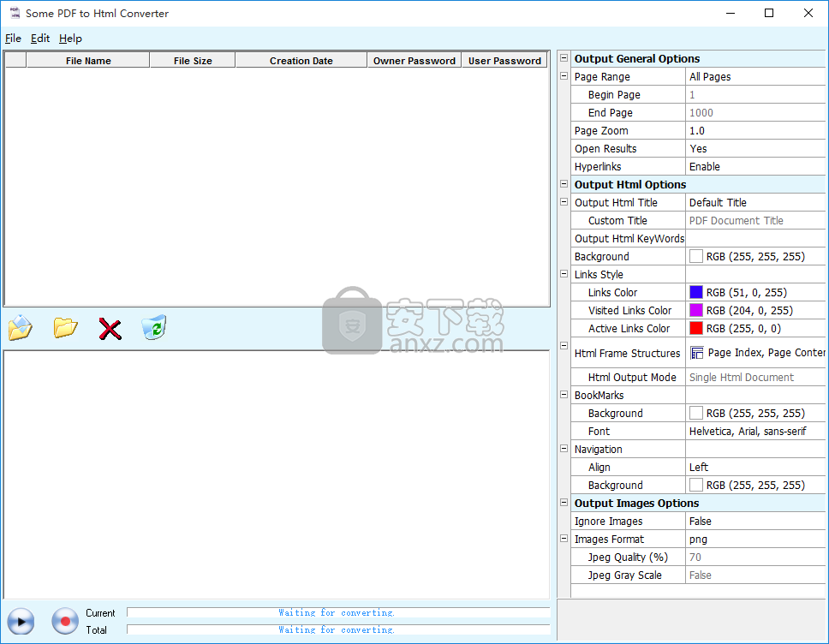Pick the Links Color blue swatch
Image resolution: width=829 pixels, height=644 pixels.
point(696,292)
